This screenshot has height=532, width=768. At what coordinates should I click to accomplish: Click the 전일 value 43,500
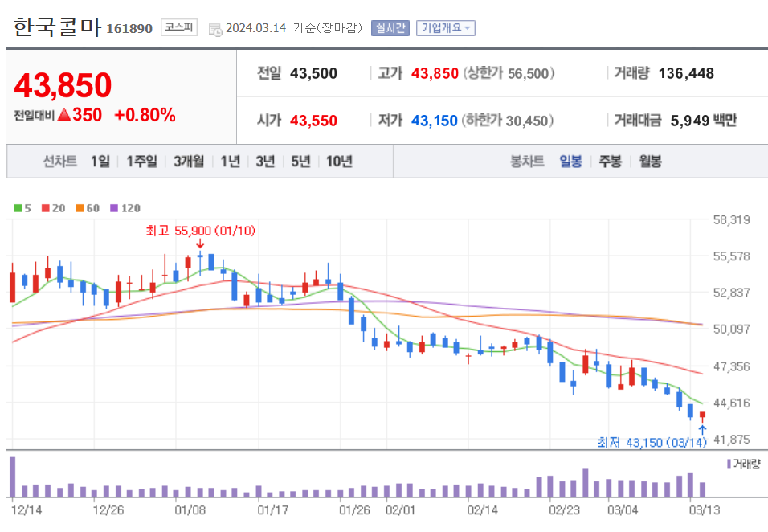(x=313, y=73)
